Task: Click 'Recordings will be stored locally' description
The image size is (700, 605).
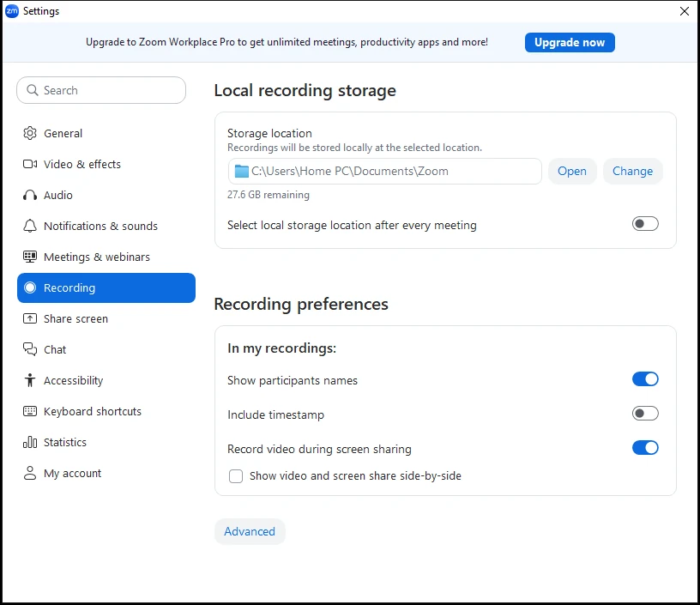Action: (x=354, y=148)
